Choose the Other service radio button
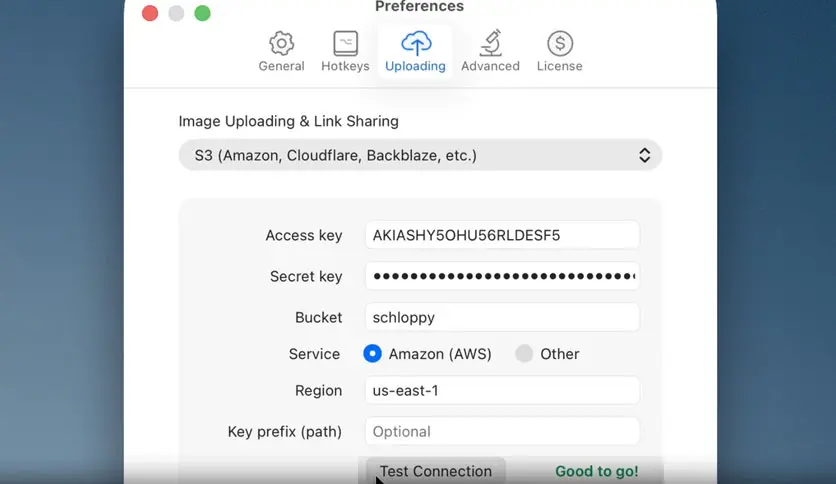836x484 pixels. 524,353
